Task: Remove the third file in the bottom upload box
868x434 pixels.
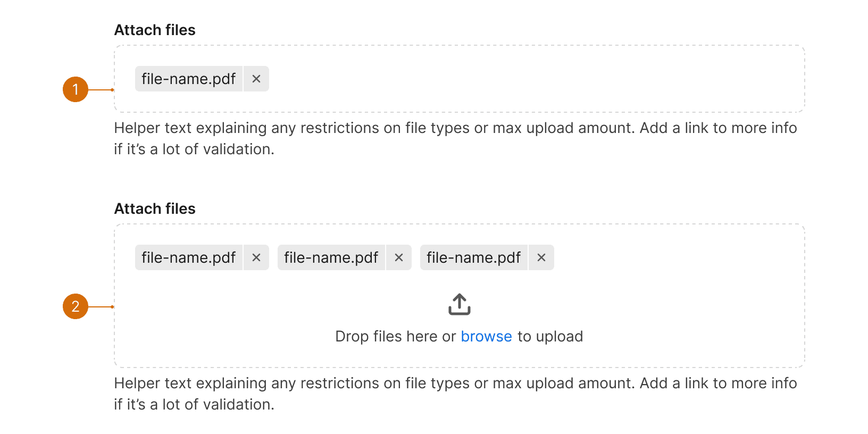Action: coord(541,257)
